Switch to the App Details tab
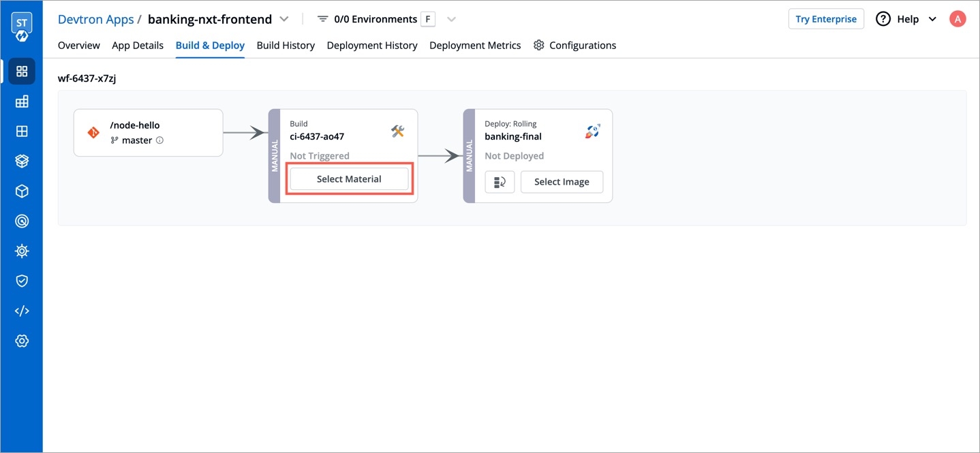This screenshot has width=980, height=453. tap(138, 46)
